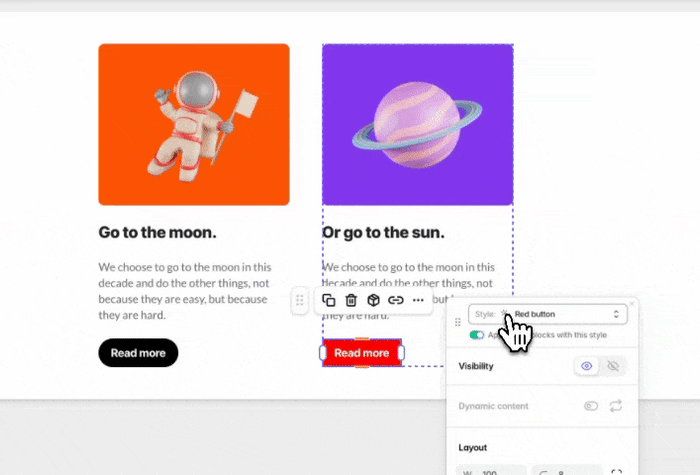This screenshot has width=700, height=475.
Task: Click the floating toolbar drag handle
Action: click(x=300, y=300)
